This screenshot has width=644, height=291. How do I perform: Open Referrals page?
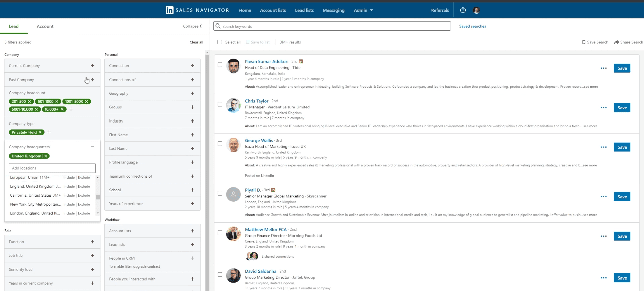tap(440, 10)
